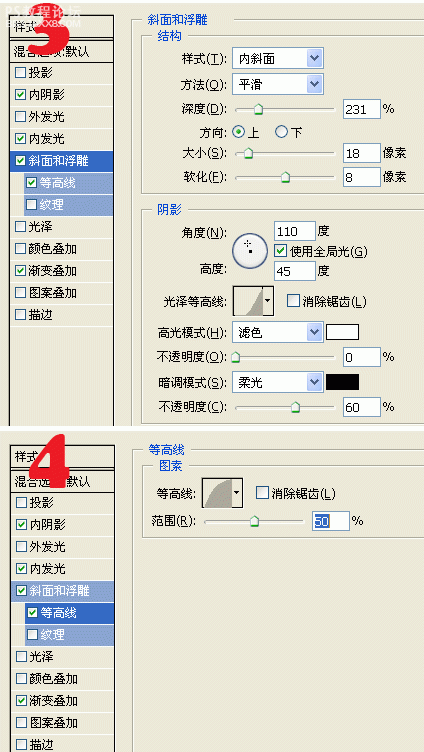This screenshot has width=424, height=752.
Task: Open the 光泽等高线 contour picker arrow
Action: (x=268, y=301)
